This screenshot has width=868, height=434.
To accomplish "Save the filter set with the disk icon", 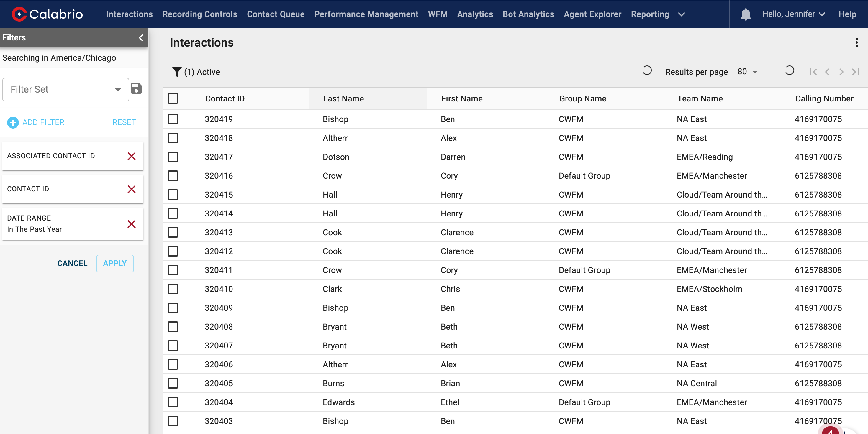I will pos(136,89).
